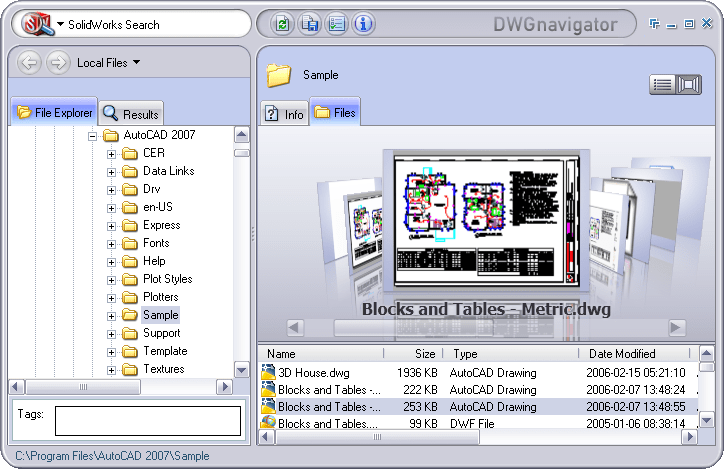Viewport: 724px width, 469px height.
Task: Click the tree horizontal scroll right arrow
Action: [225, 386]
